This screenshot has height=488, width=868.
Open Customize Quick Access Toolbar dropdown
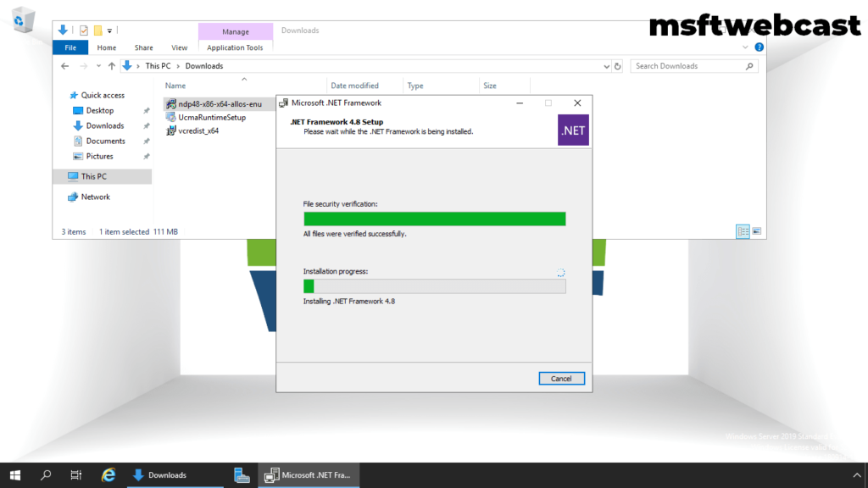(109, 31)
